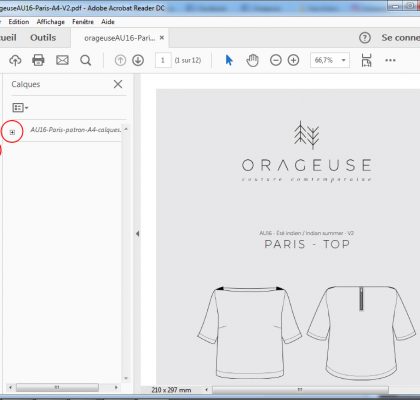This screenshot has height=400, width=420.
Task: Zoom out with minus icon
Action: click(276, 60)
